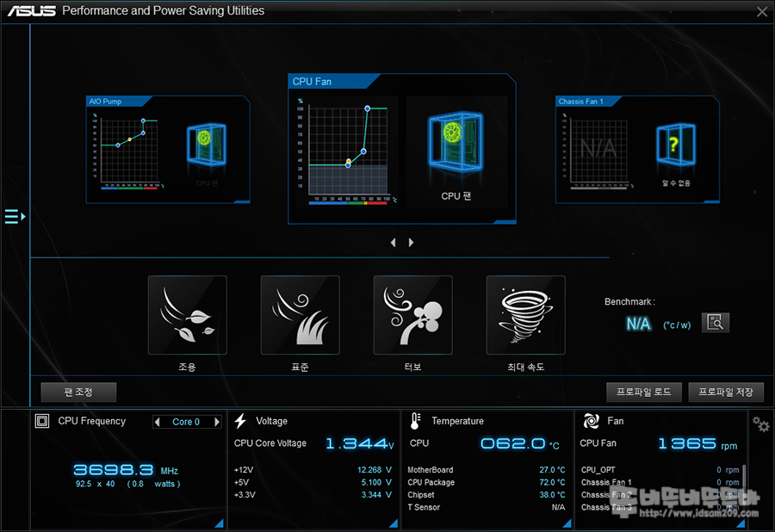This screenshot has height=532, width=775.
Task: Select the Silent (조용) fan mode icon
Action: (x=188, y=315)
